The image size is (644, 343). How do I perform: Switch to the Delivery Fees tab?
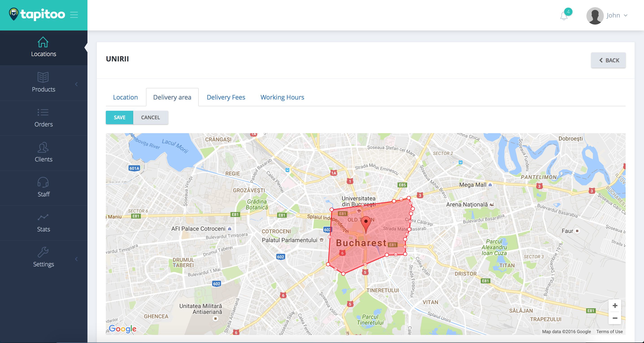(226, 97)
